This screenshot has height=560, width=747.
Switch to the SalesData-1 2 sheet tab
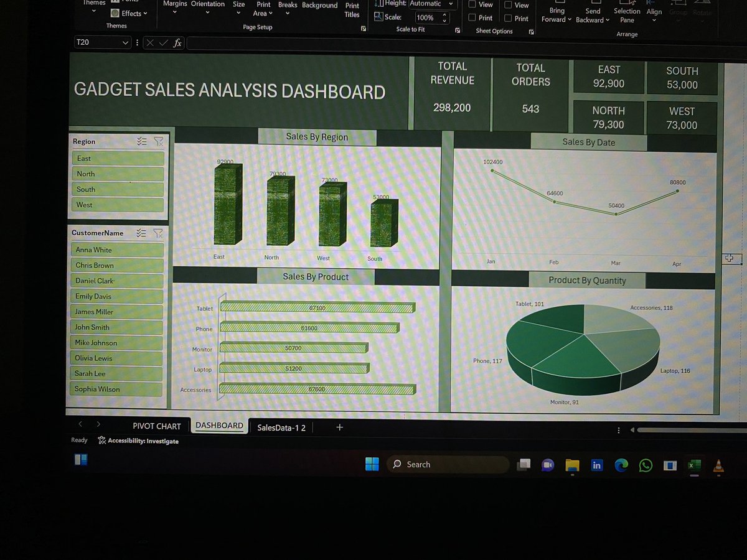[x=281, y=427]
